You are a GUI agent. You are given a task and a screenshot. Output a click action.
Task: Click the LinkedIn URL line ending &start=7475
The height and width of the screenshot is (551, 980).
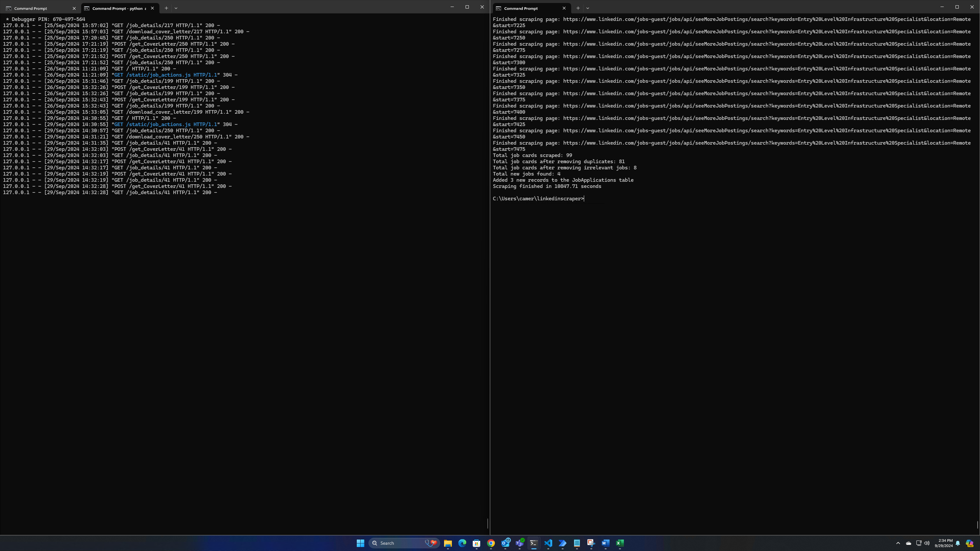pyautogui.click(x=732, y=146)
